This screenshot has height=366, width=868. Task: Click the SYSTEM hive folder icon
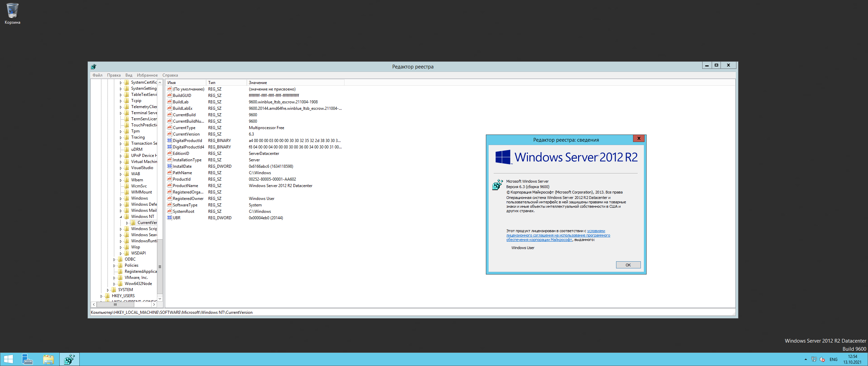(x=114, y=290)
